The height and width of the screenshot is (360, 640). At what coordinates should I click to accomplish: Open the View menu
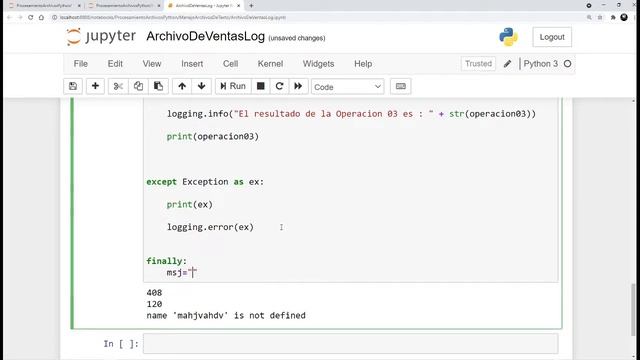coord(152,64)
